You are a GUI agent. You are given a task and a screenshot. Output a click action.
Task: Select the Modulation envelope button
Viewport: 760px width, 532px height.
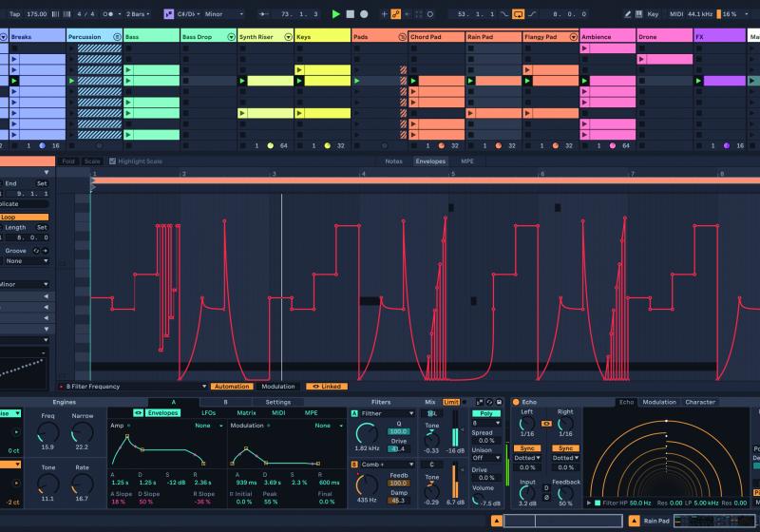277,387
